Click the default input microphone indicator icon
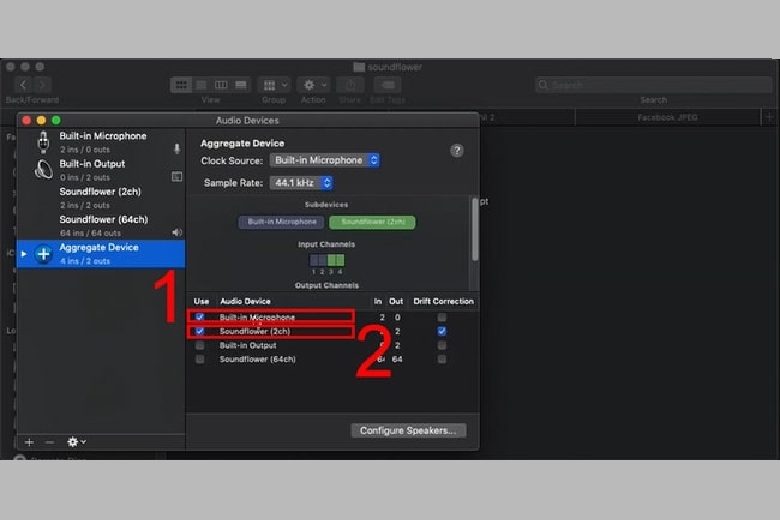This screenshot has height=520, width=780. tap(177, 149)
